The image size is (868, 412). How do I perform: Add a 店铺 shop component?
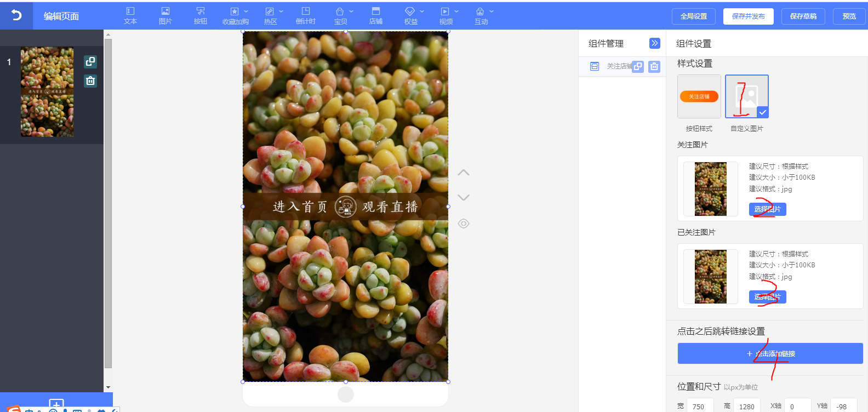(x=376, y=16)
